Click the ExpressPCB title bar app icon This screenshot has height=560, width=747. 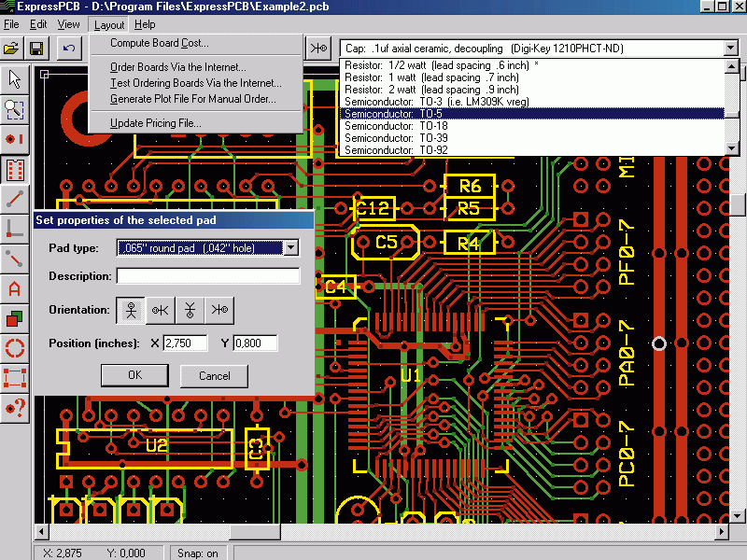7,7
